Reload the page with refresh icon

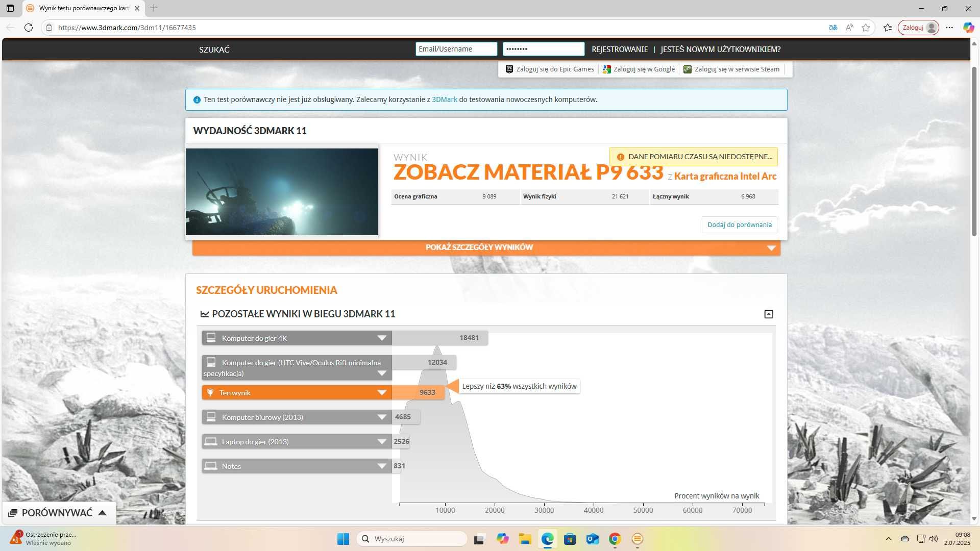29,28
